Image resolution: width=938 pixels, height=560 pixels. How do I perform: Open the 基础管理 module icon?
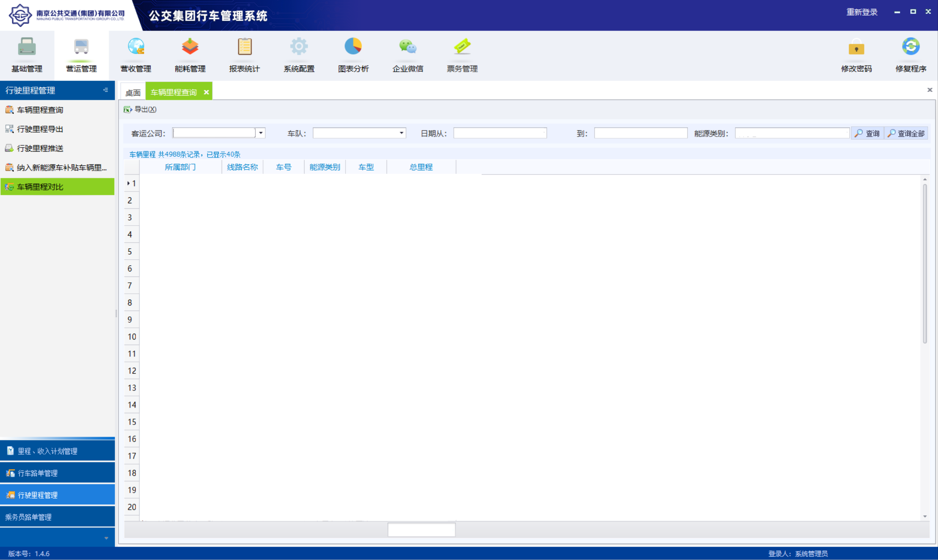pos(26,53)
